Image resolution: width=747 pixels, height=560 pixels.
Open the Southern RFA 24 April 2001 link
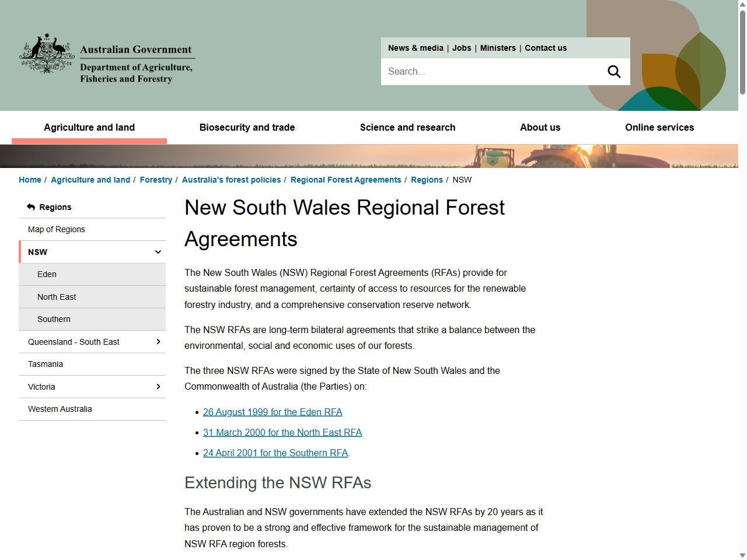pyautogui.click(x=275, y=453)
